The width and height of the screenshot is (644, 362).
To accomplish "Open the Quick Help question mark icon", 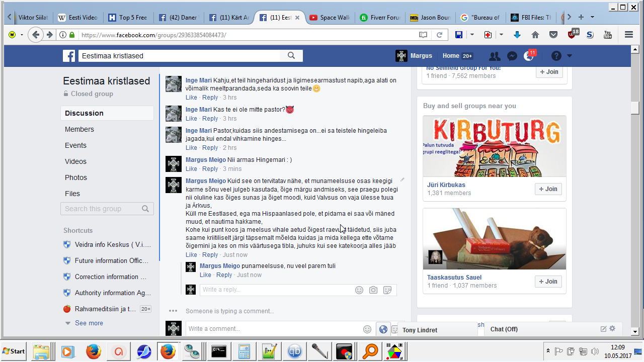I will tap(556, 56).
